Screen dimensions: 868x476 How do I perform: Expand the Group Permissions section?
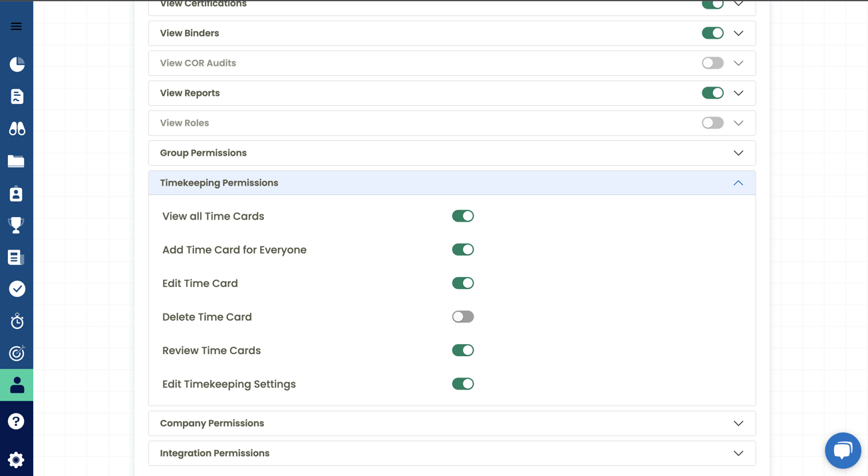[x=738, y=152]
